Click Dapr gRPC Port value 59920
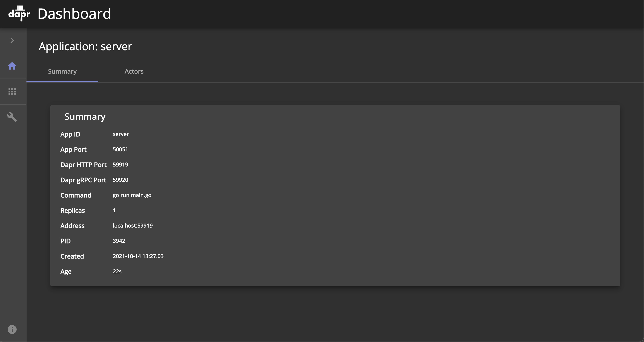 point(120,180)
